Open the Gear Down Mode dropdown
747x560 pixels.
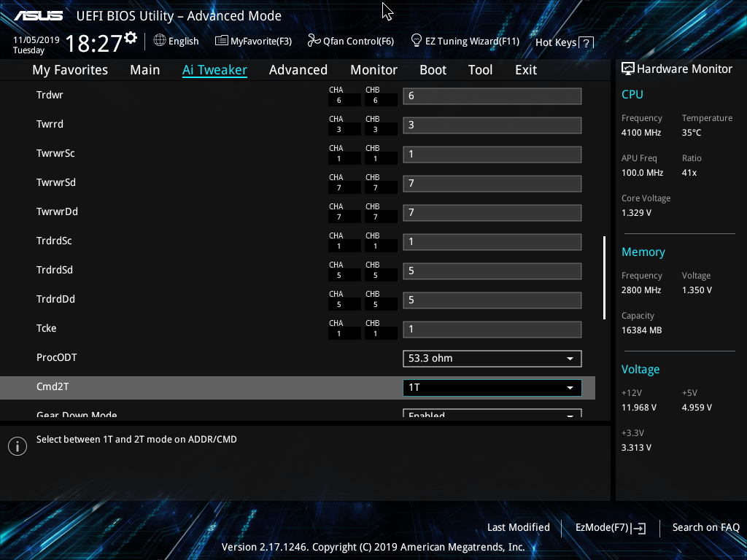point(492,413)
